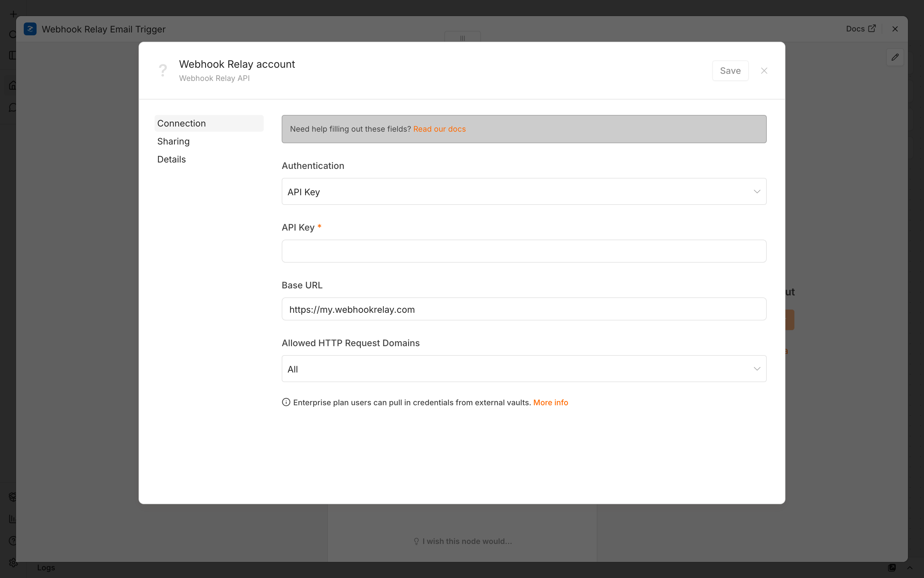
Task: Click into the API Key input field
Action: [524, 251]
